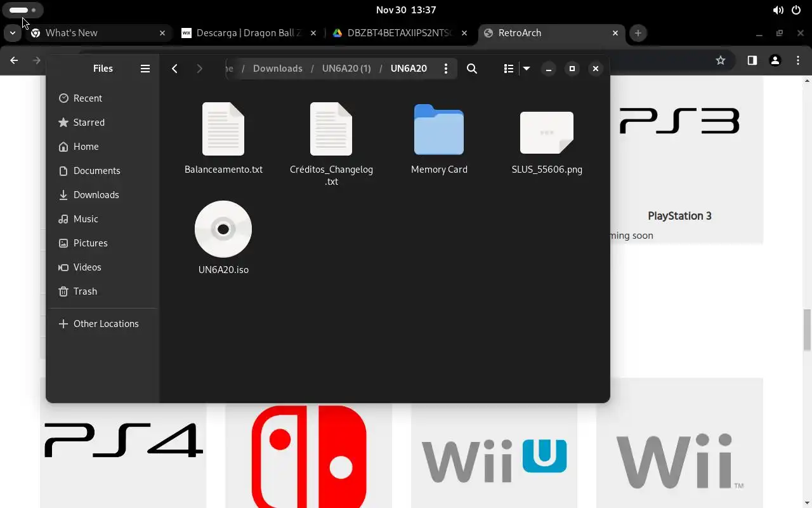Open Documents folder in sidebar
This screenshot has height=508, width=812.
point(103,171)
